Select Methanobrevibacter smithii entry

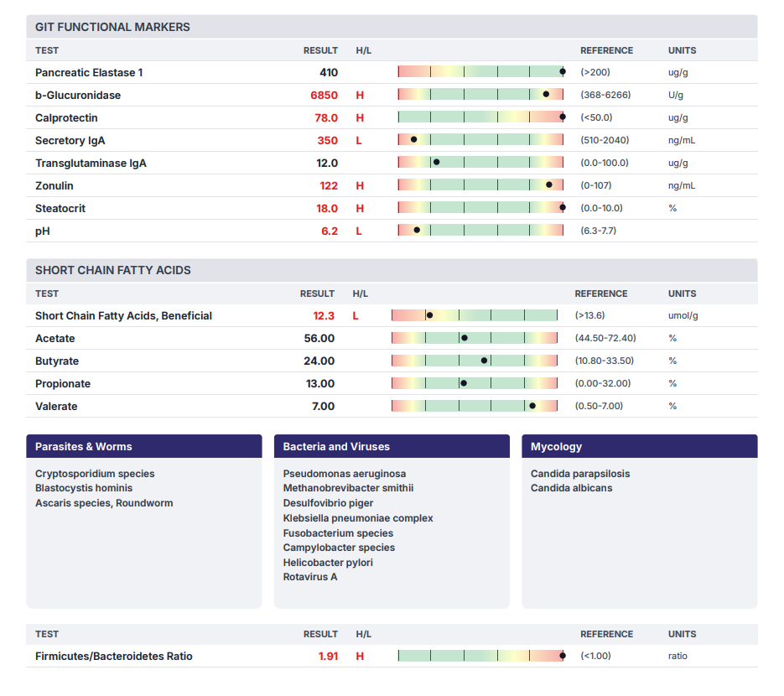[348, 488]
